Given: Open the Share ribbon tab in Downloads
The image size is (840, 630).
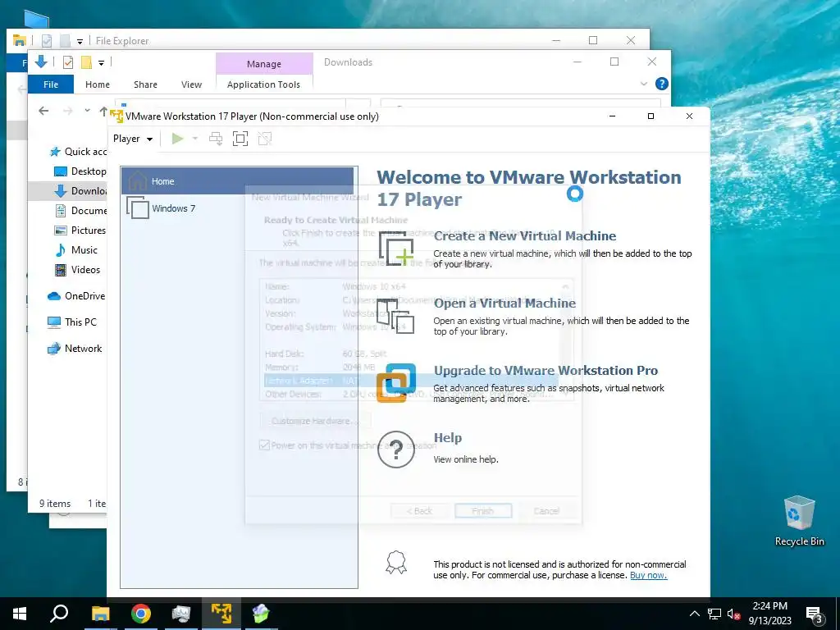Looking at the screenshot, I should click(x=146, y=84).
